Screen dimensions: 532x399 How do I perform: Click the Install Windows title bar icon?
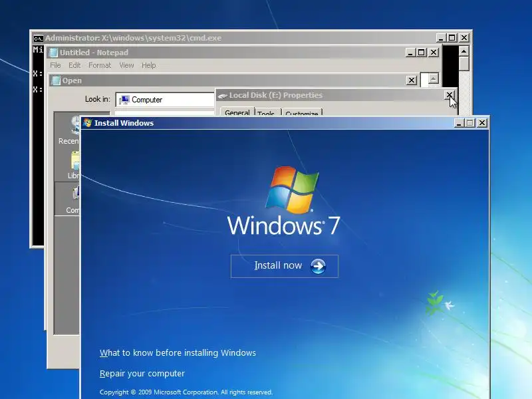pyautogui.click(x=88, y=123)
